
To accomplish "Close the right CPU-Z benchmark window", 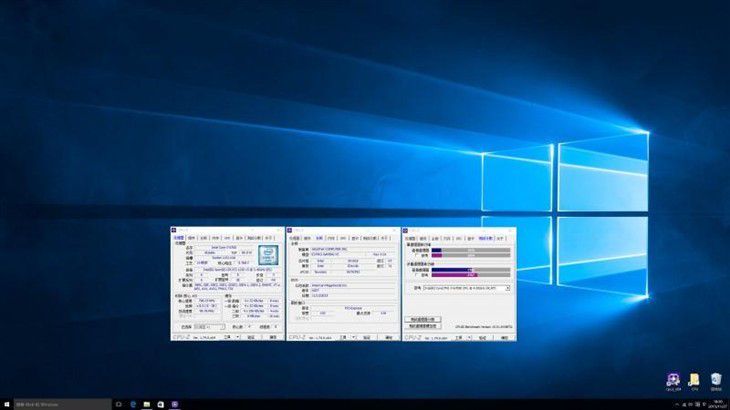I will coord(510,230).
